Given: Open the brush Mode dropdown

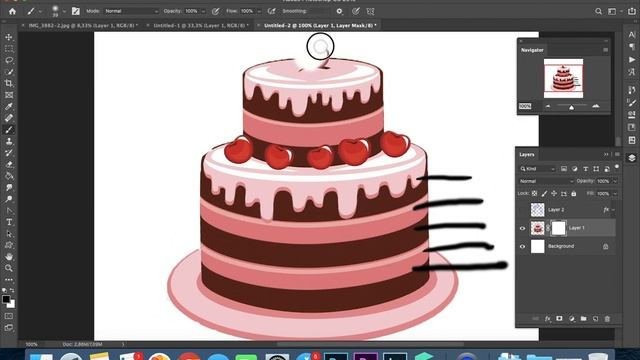Looking at the screenshot, I should (x=131, y=11).
